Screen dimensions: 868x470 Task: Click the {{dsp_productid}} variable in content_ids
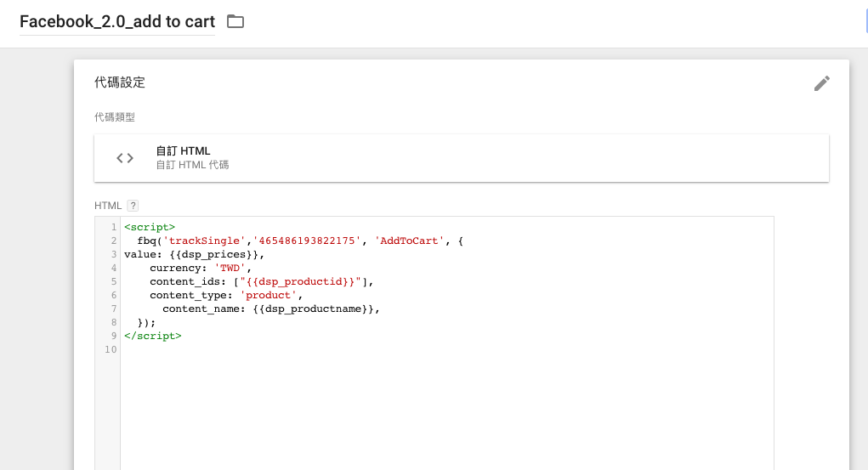click(301, 281)
